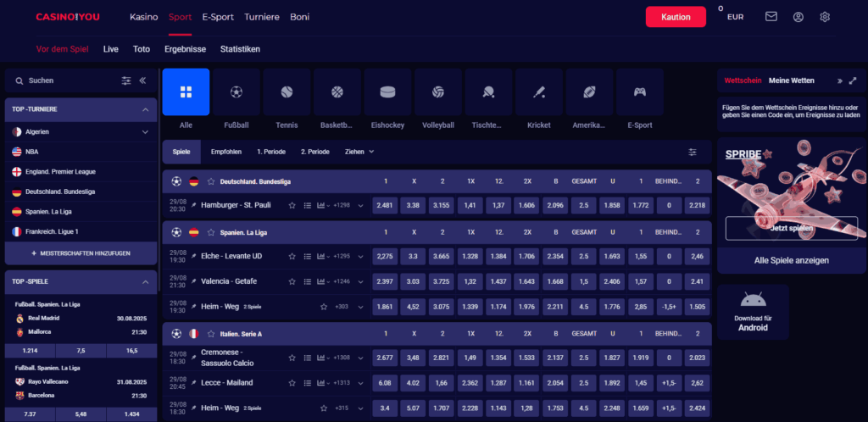Select the Kricket sport icon
This screenshot has height=422, width=868.
[538, 92]
